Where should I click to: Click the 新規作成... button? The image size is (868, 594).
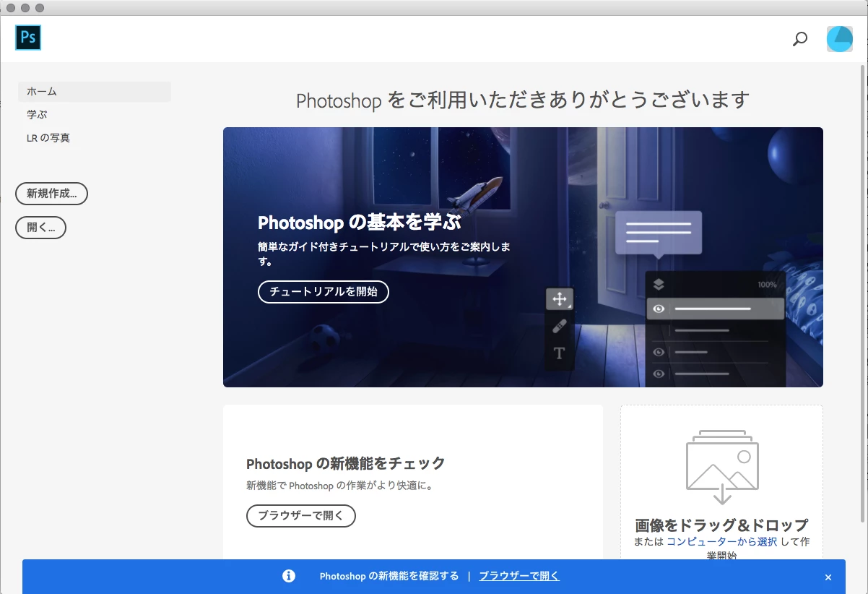[x=51, y=194]
